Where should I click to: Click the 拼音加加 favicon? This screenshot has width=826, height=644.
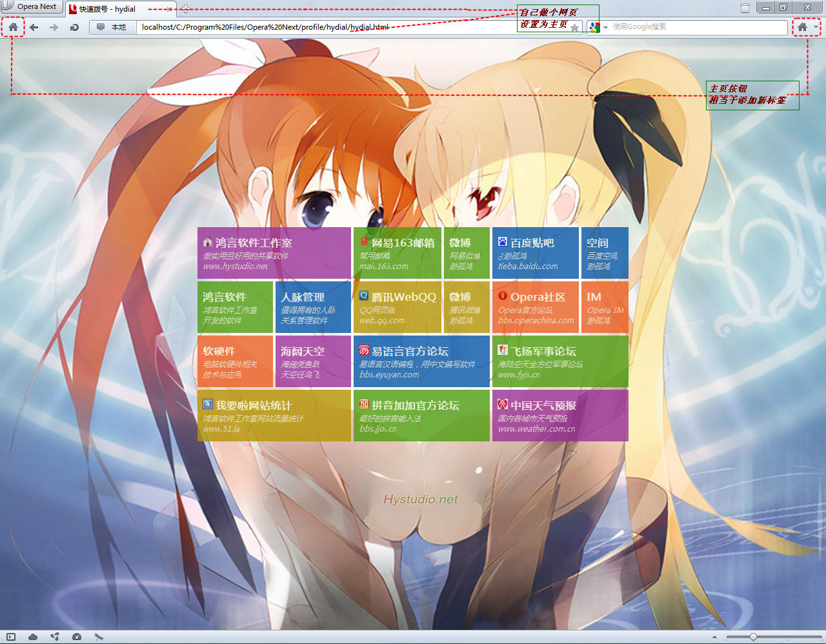[x=364, y=404]
